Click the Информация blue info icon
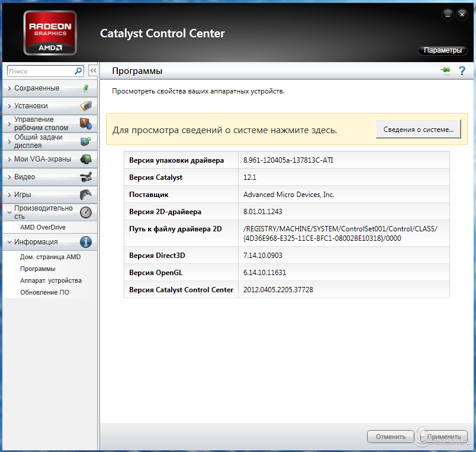 click(86, 242)
